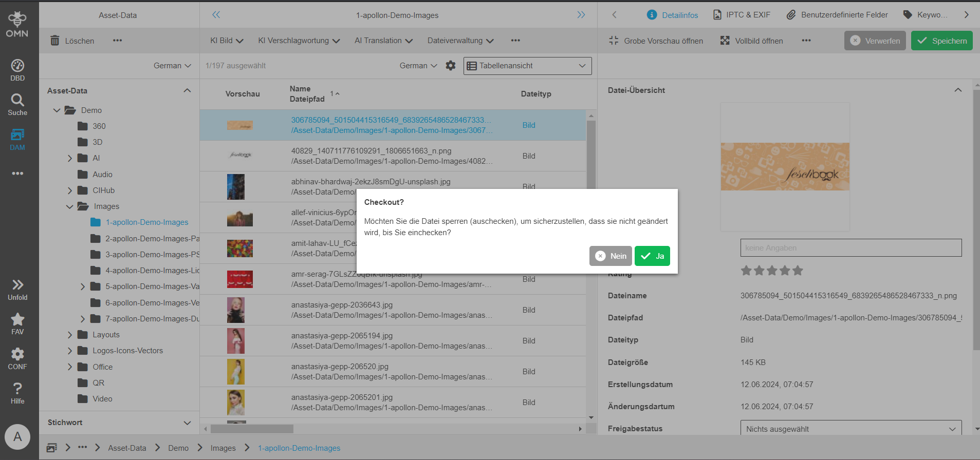980x460 pixels.
Task: Open the Freigabestatus dropdown
Action: pos(850,429)
